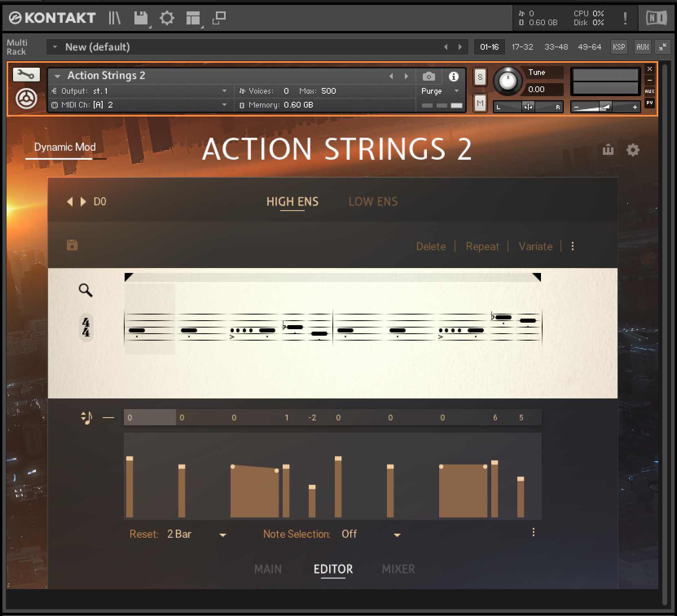Click the note value icon beside velocity lane

pyautogui.click(x=86, y=417)
